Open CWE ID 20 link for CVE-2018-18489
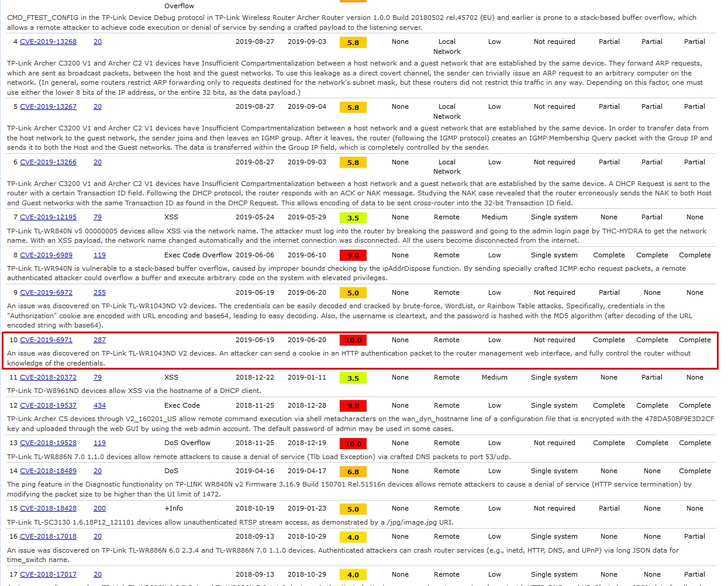This screenshot has width=728, height=586. click(x=98, y=471)
